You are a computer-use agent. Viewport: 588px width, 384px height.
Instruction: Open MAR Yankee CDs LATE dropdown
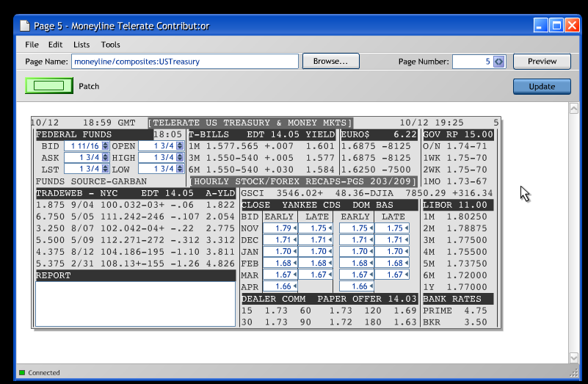click(330, 275)
